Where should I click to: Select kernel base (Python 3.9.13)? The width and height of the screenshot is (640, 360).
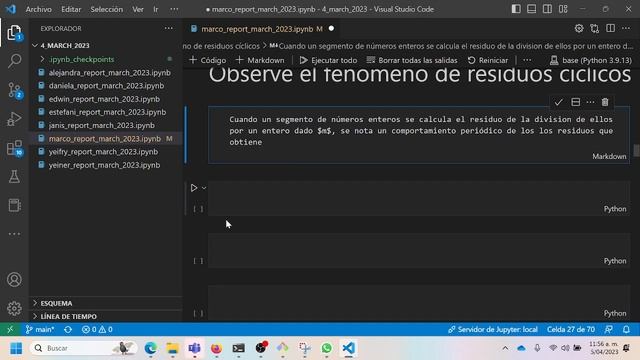[591, 60]
